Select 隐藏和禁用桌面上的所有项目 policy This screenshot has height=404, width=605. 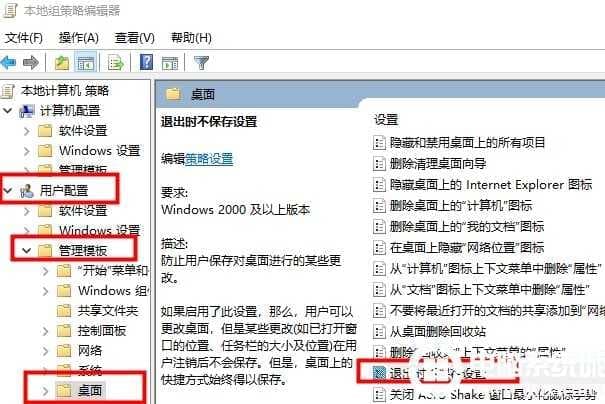coord(467,143)
